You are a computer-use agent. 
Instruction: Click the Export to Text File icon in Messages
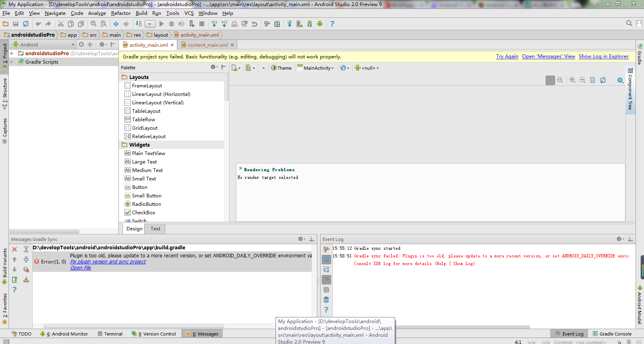pos(14,280)
